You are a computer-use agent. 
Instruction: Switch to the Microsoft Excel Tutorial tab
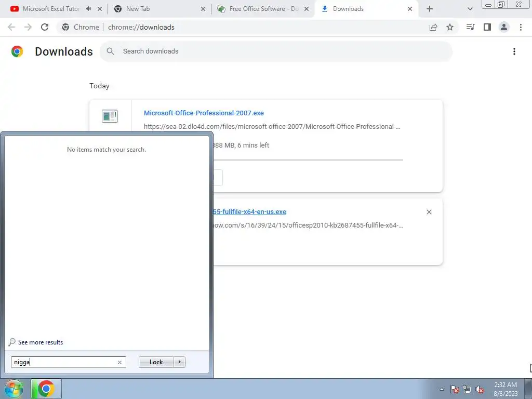click(51, 9)
